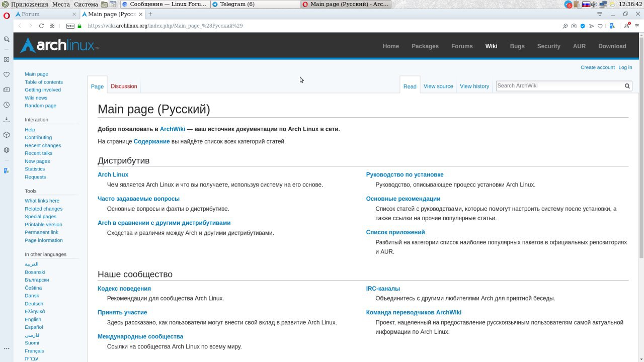Image resolution: width=644 pixels, height=362 pixels.
Task: Open Система menu in the top panel
Action: pyautogui.click(x=86, y=4)
